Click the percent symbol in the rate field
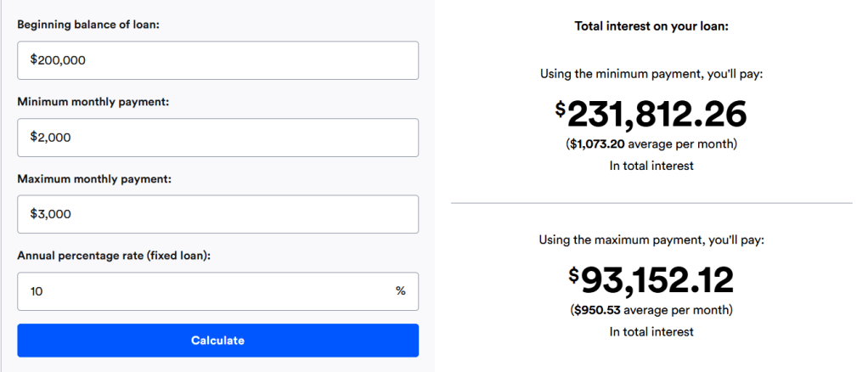Viewport: 868px width, 372px height. [x=400, y=291]
